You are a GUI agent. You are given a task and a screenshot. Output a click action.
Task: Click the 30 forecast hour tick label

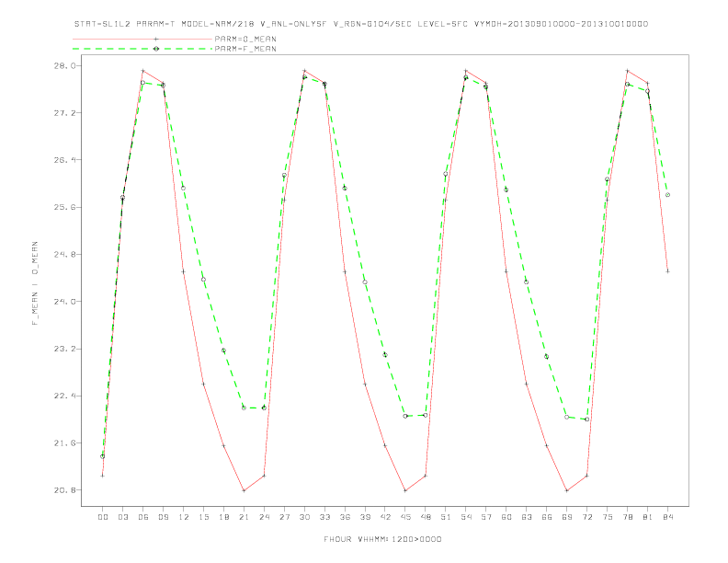[x=304, y=517]
